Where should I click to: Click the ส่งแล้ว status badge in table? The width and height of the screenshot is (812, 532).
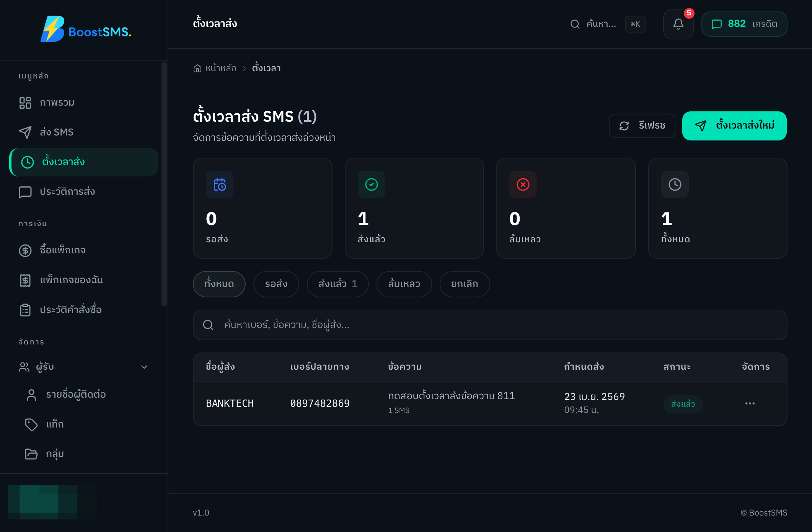pyautogui.click(x=683, y=404)
